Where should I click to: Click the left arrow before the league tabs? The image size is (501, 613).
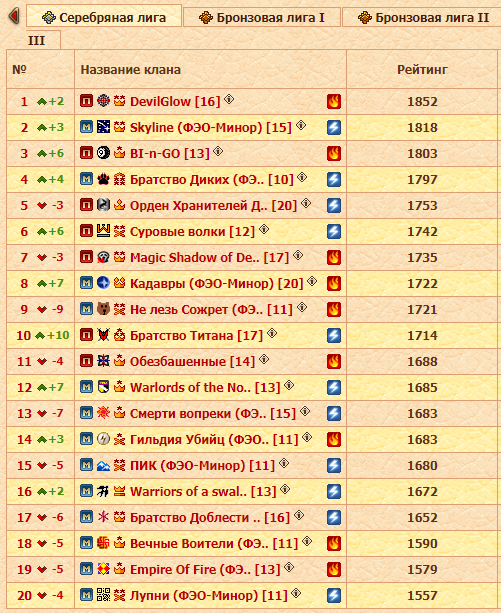click(x=14, y=16)
